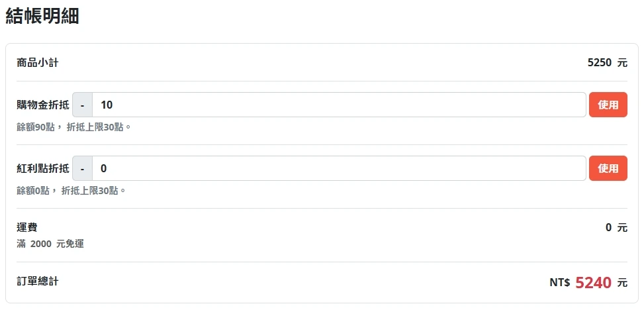Image resolution: width=644 pixels, height=310 pixels.
Task: Click the 購物金折抵 label
Action: tap(42, 105)
